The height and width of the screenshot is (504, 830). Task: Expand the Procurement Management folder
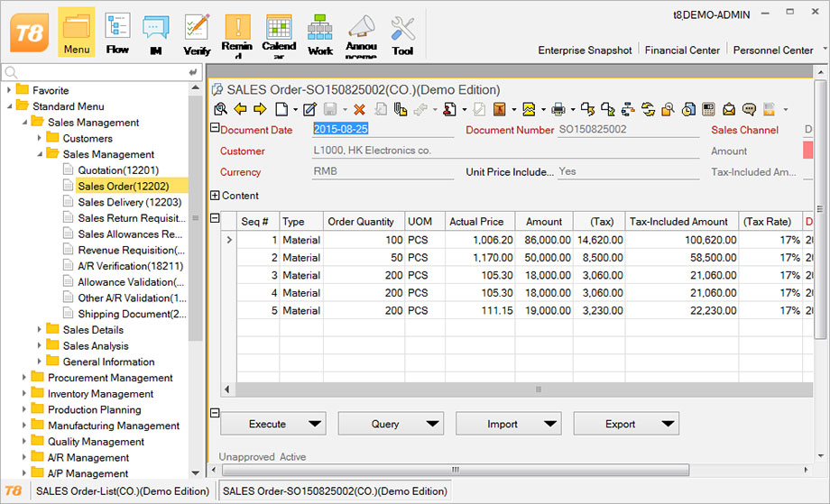tap(25, 378)
